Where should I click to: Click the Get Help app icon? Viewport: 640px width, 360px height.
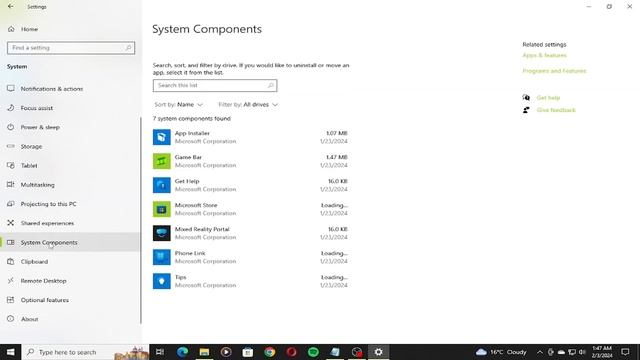(162, 185)
